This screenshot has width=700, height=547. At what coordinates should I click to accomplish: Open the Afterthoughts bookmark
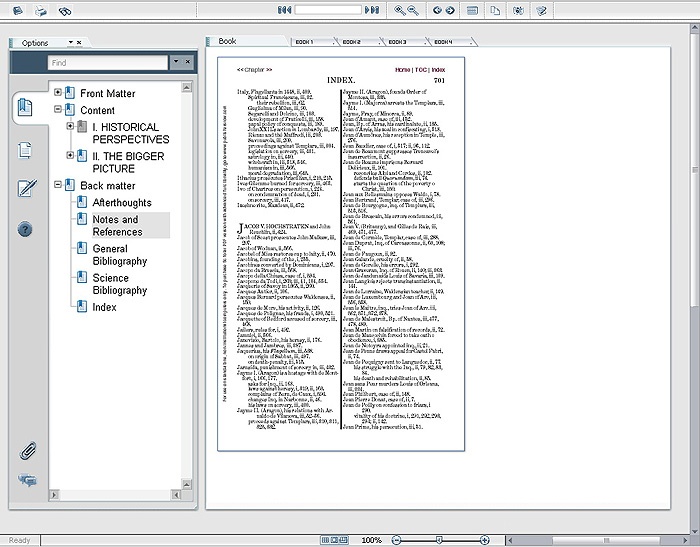[122, 203]
